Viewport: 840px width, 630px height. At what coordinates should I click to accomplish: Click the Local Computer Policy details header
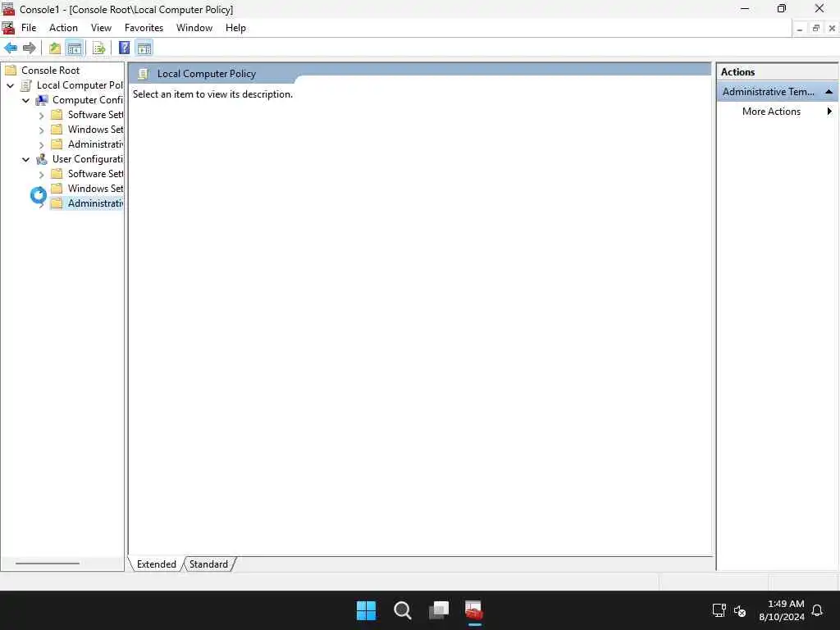tap(206, 74)
